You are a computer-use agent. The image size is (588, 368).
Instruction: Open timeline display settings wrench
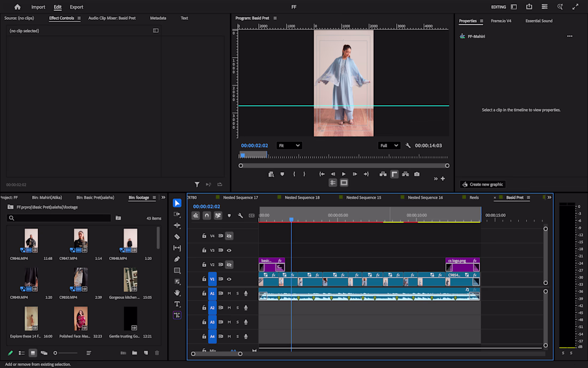(x=241, y=216)
